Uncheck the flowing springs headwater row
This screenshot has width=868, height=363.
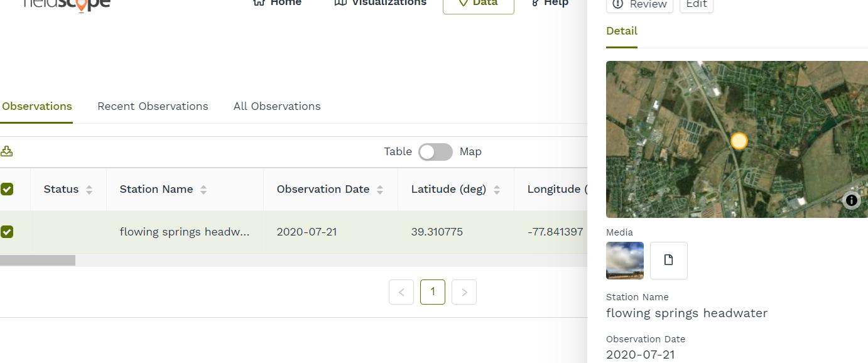[x=7, y=232]
